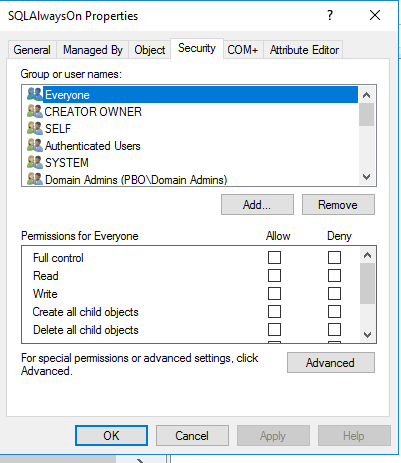Select the Authenticated Users group icon
Screen dimensions: 401x463
35,145
